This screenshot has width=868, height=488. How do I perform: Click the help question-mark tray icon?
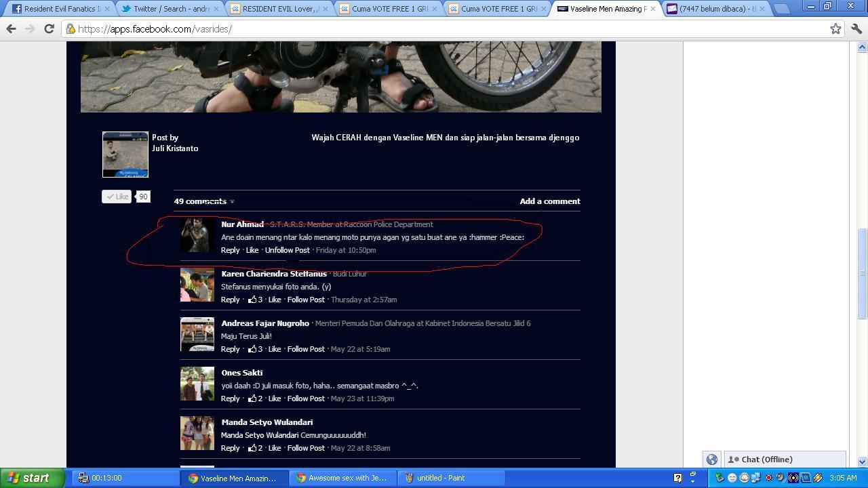click(677, 478)
